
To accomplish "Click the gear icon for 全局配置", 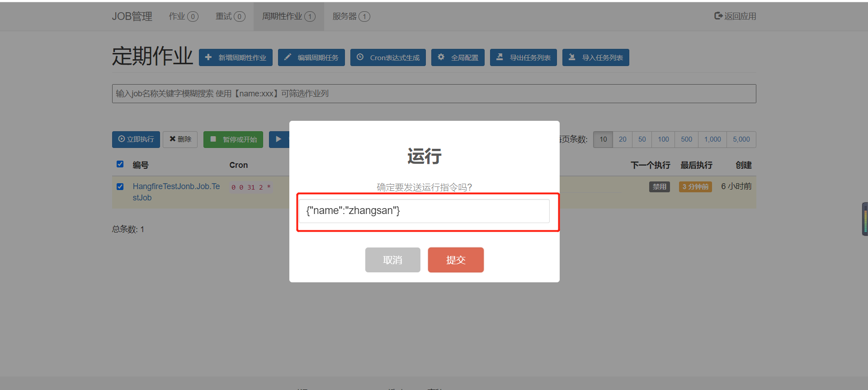I will [x=441, y=57].
